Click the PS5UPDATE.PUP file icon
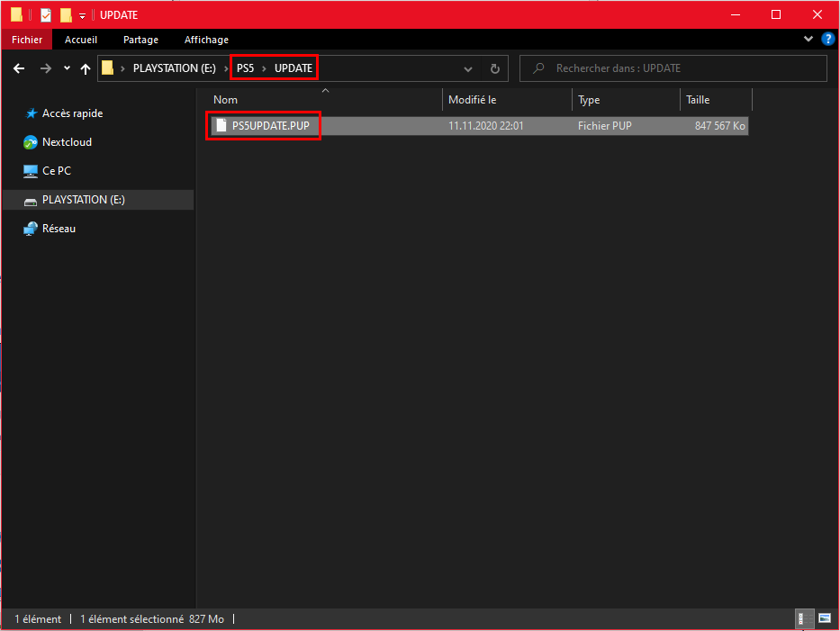This screenshot has height=631, width=840. (221, 126)
